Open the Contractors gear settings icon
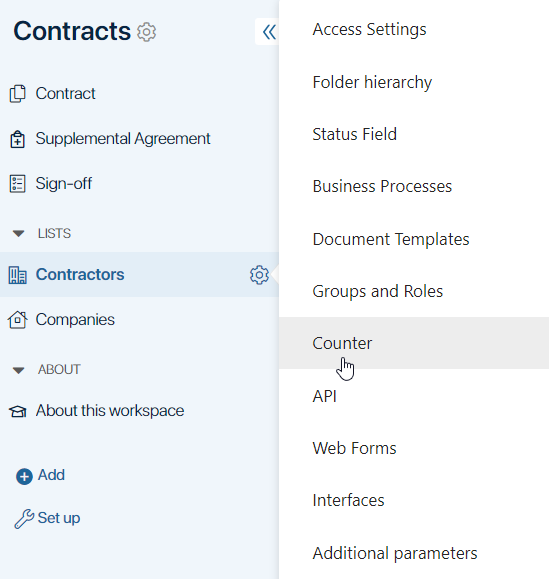The image size is (549, 579). (259, 275)
